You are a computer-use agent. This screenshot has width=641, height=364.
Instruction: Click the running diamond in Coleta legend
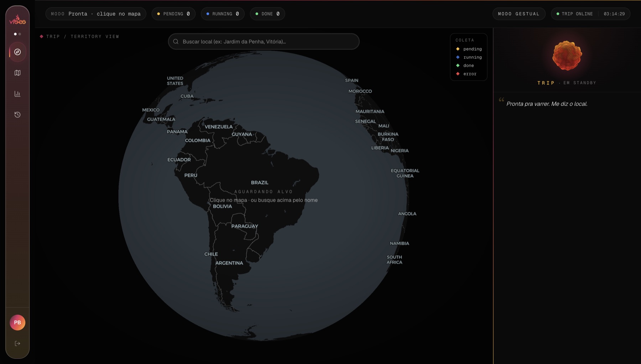(x=458, y=57)
